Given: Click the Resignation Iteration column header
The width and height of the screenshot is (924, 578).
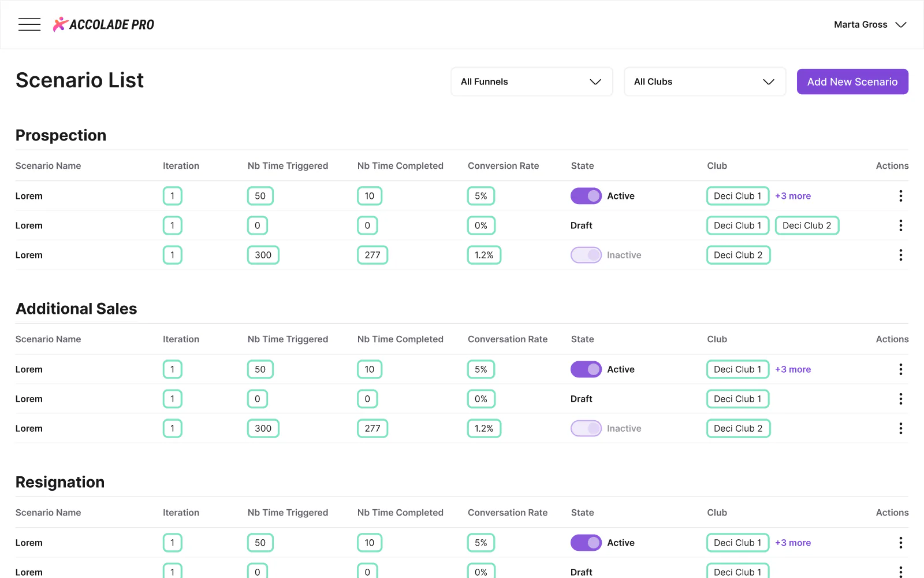Looking at the screenshot, I should click(181, 513).
